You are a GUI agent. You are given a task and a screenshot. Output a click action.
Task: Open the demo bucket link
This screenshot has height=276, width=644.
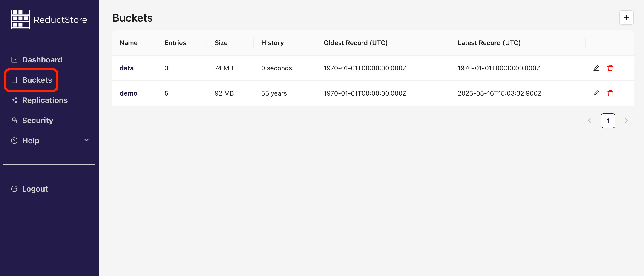tap(129, 93)
